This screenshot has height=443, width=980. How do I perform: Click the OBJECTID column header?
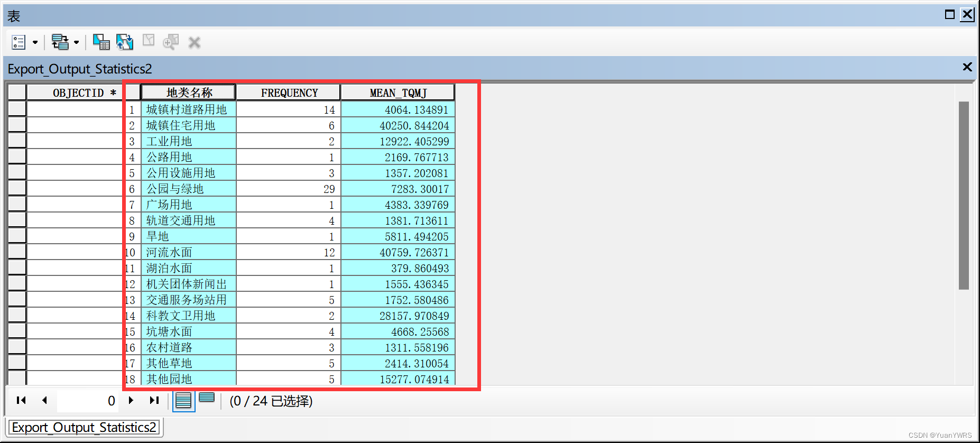[75, 93]
